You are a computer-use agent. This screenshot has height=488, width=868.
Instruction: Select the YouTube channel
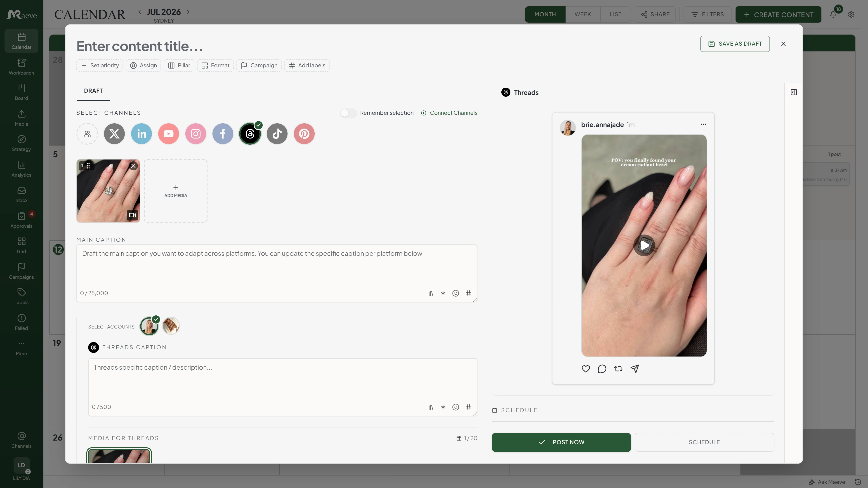pos(168,134)
